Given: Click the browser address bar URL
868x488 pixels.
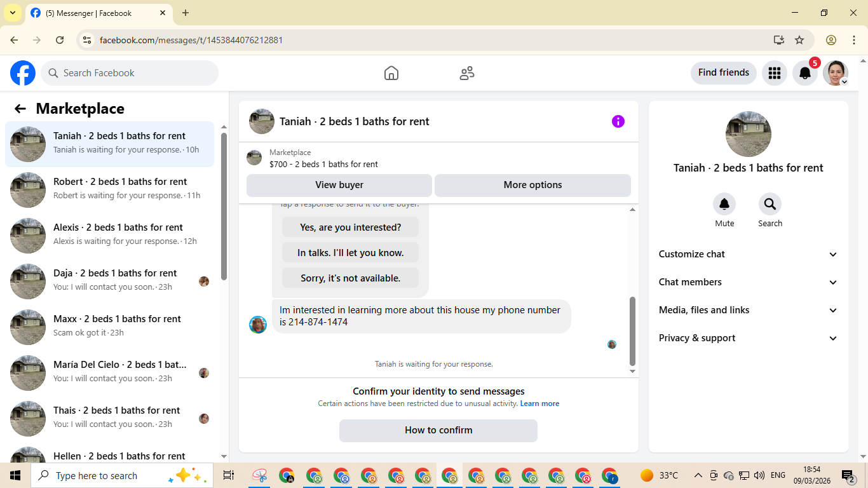Looking at the screenshot, I should [191, 40].
